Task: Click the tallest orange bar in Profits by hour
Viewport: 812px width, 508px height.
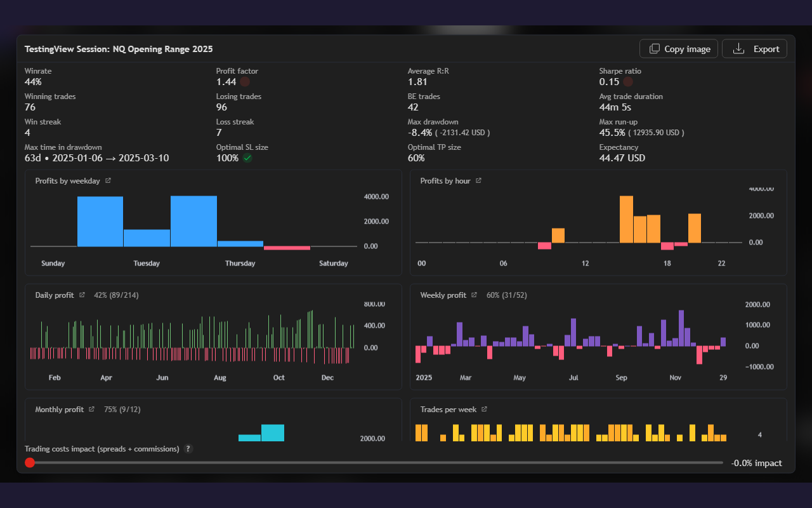Action: click(x=626, y=219)
